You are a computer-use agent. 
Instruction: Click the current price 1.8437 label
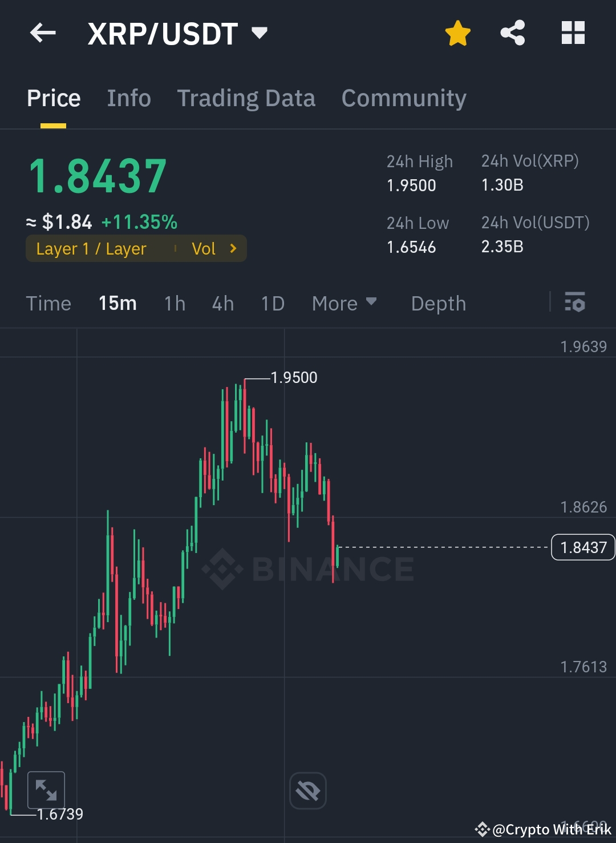click(x=582, y=547)
